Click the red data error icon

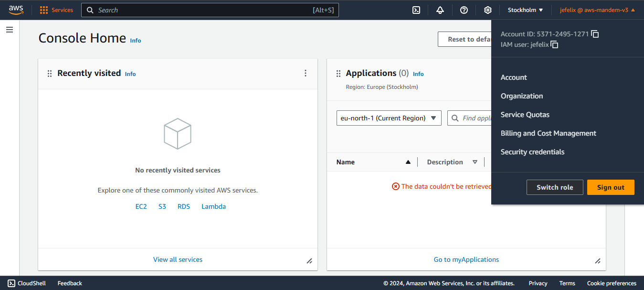click(396, 186)
